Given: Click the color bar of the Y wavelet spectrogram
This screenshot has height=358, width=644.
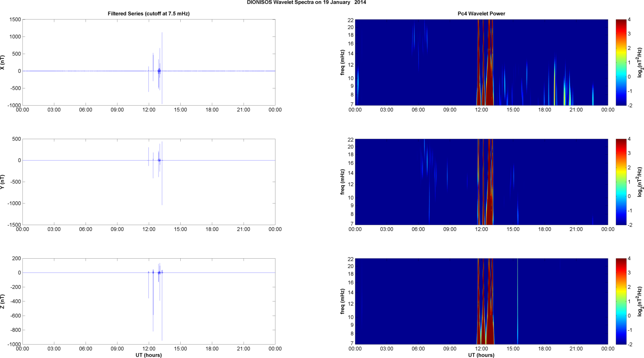Looking at the screenshot, I should (621, 182).
